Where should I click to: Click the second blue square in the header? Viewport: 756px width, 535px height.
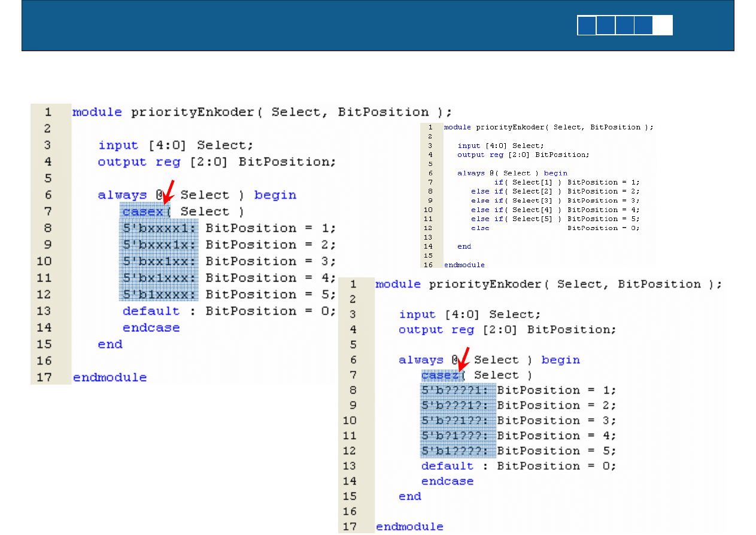(606, 25)
